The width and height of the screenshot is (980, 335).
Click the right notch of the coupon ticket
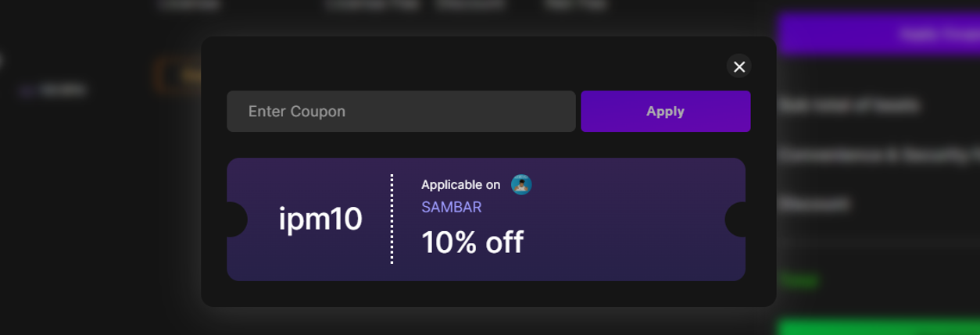[737, 219]
